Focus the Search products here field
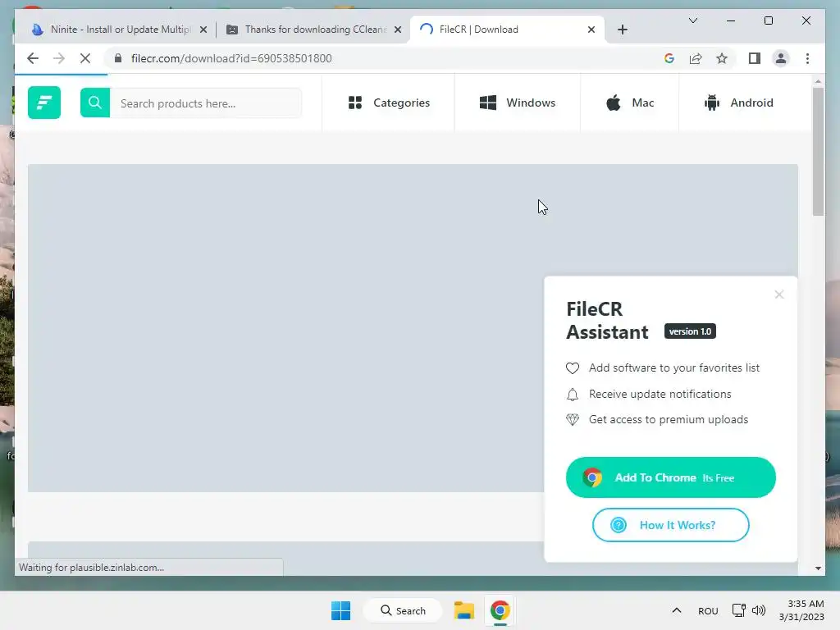The image size is (840, 630). pyautogui.click(x=206, y=103)
